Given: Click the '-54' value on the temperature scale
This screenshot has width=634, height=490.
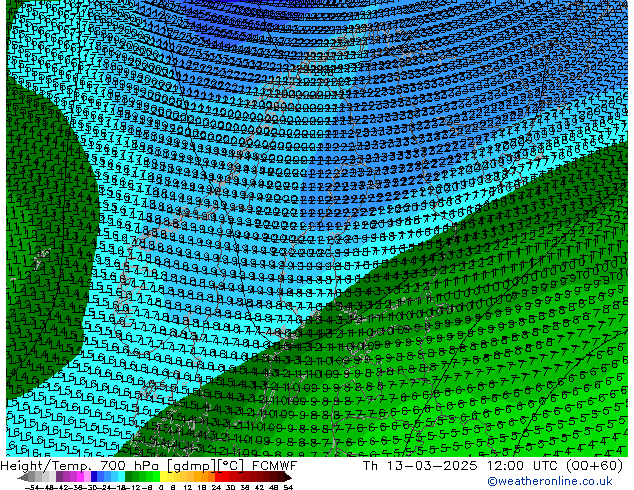Looking at the screenshot, I should (32, 487).
